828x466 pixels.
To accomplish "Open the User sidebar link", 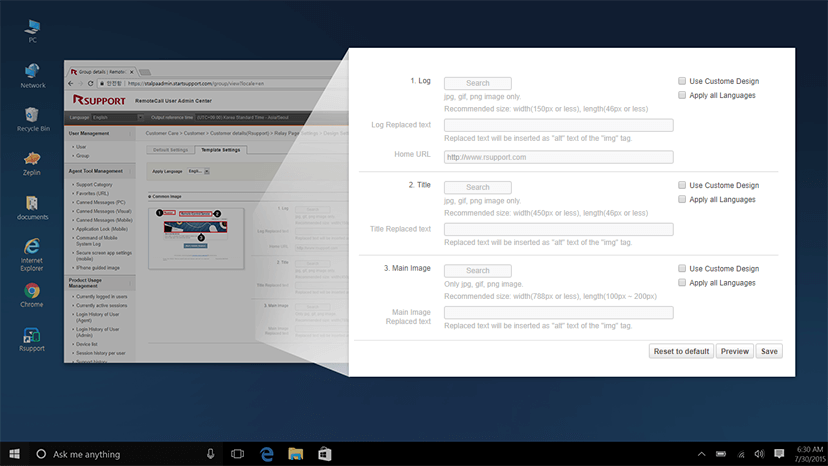I will 81,147.
